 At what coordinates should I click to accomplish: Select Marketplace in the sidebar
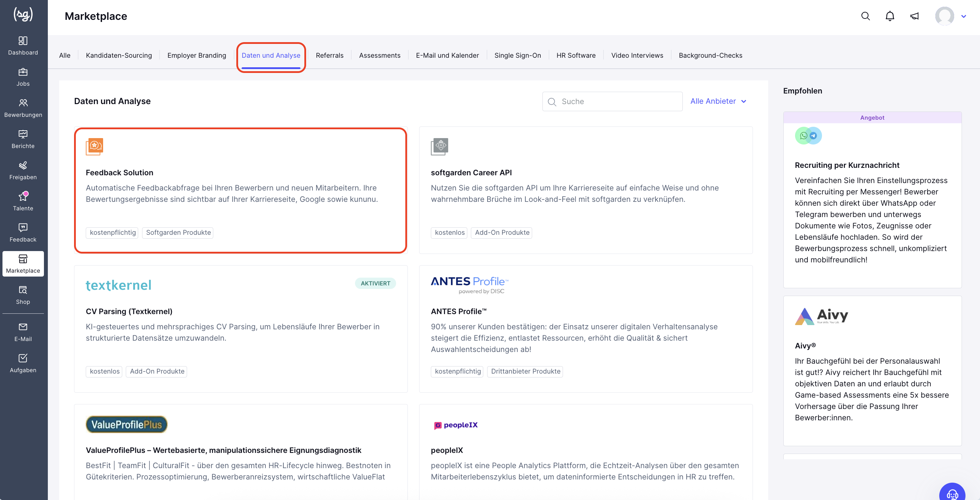(x=23, y=264)
